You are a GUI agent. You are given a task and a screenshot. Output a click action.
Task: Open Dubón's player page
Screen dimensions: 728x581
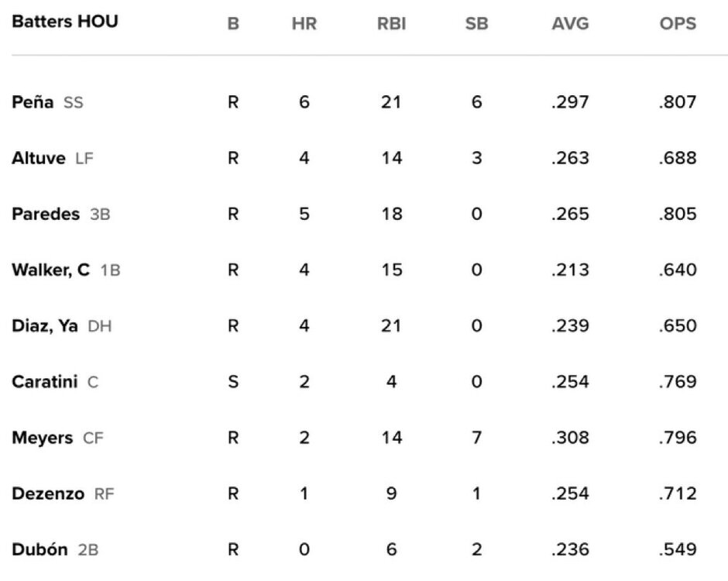[40, 549]
